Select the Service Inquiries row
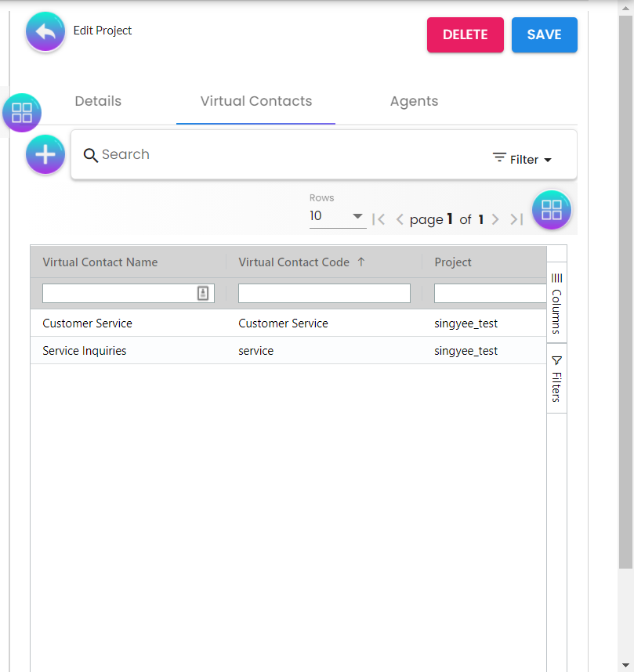The image size is (634, 672). 288,351
